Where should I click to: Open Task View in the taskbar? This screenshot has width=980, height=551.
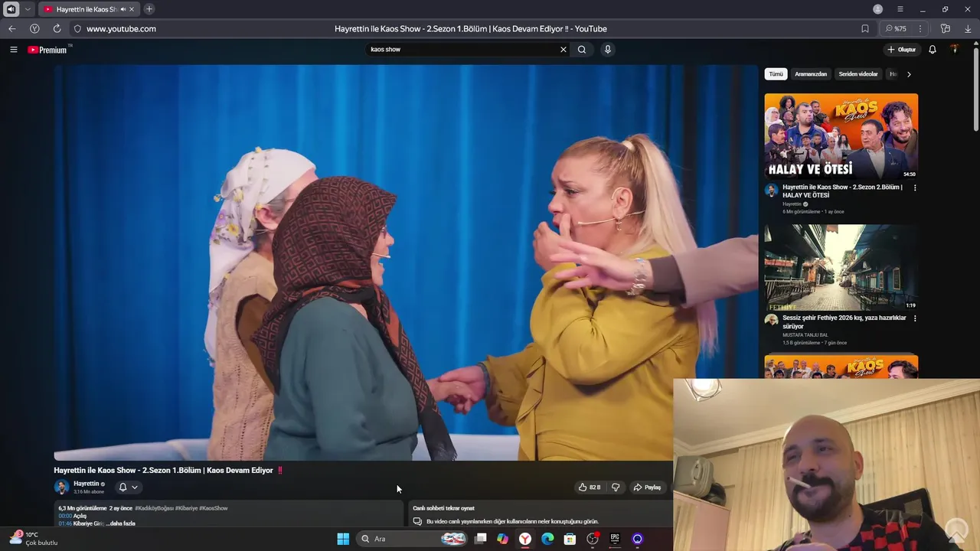[480, 539]
